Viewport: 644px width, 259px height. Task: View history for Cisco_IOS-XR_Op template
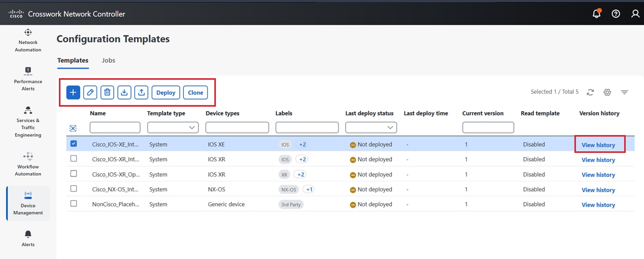tap(598, 175)
